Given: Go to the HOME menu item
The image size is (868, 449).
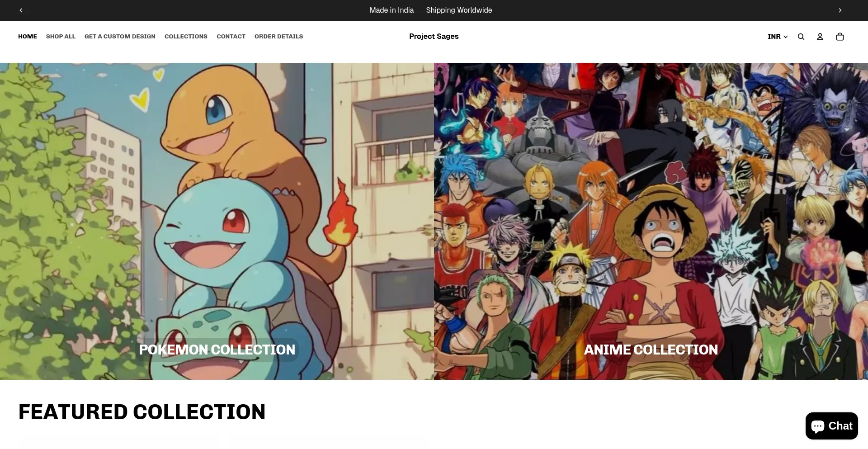Looking at the screenshot, I should [28, 37].
